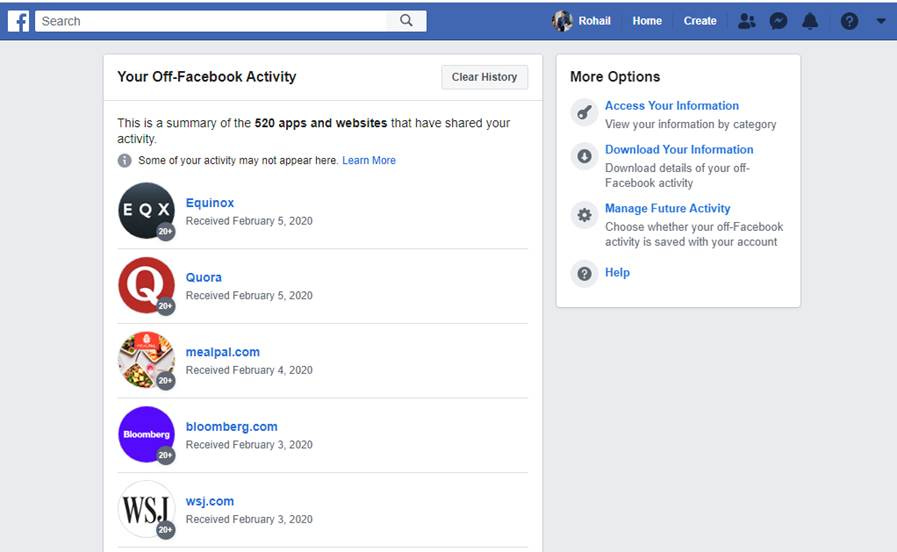This screenshot has height=552, width=897.
Task: Open the Create menu item
Action: click(700, 21)
